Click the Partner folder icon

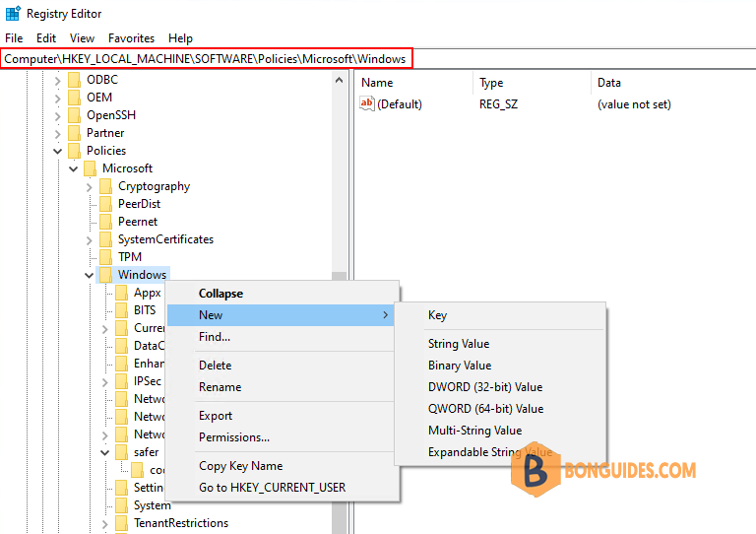(x=74, y=133)
